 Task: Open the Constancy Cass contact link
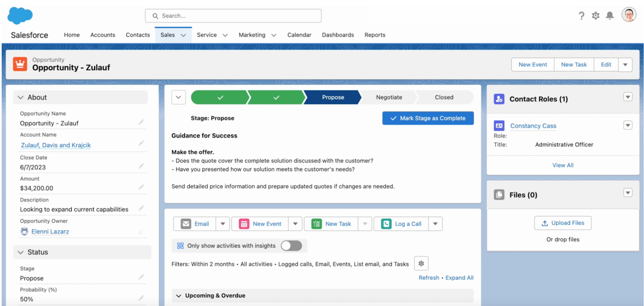click(533, 126)
